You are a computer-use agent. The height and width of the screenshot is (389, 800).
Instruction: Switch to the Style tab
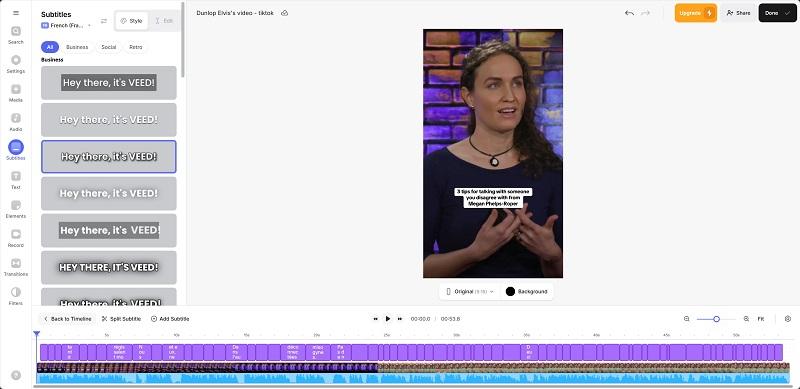[x=132, y=21]
